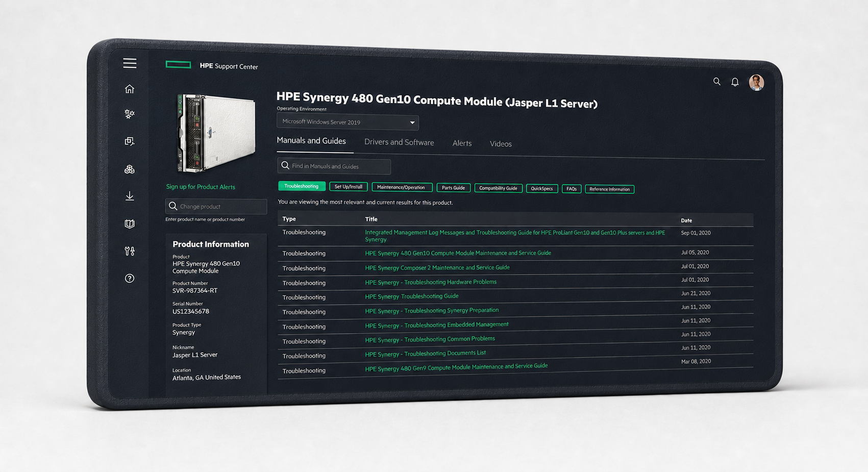Click product number SVR-987364-RT
Image resolution: width=868 pixels, height=472 pixels.
coord(195,290)
